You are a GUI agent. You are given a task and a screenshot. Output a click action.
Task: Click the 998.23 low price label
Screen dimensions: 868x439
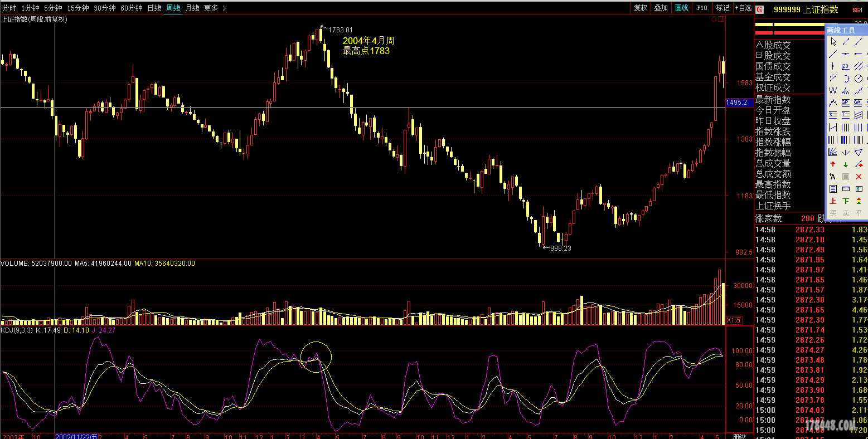point(560,248)
